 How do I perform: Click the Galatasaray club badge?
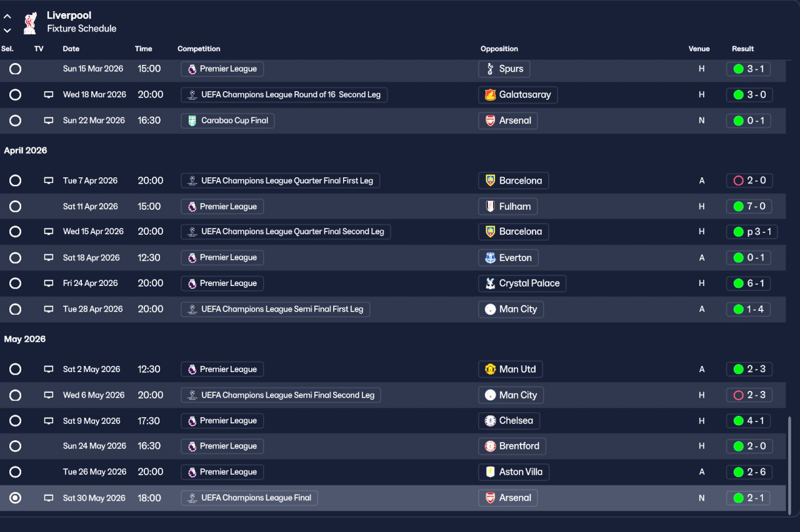[x=491, y=95]
